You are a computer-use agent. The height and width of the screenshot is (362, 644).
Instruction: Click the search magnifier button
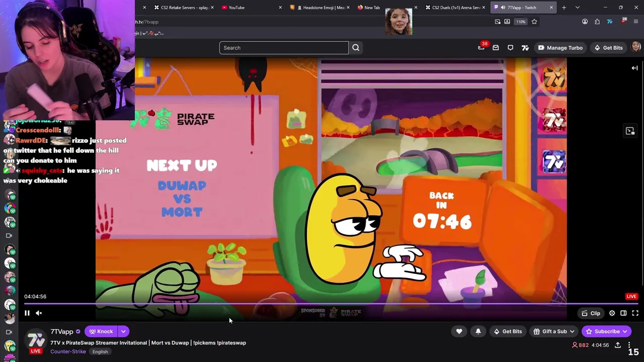(x=356, y=48)
